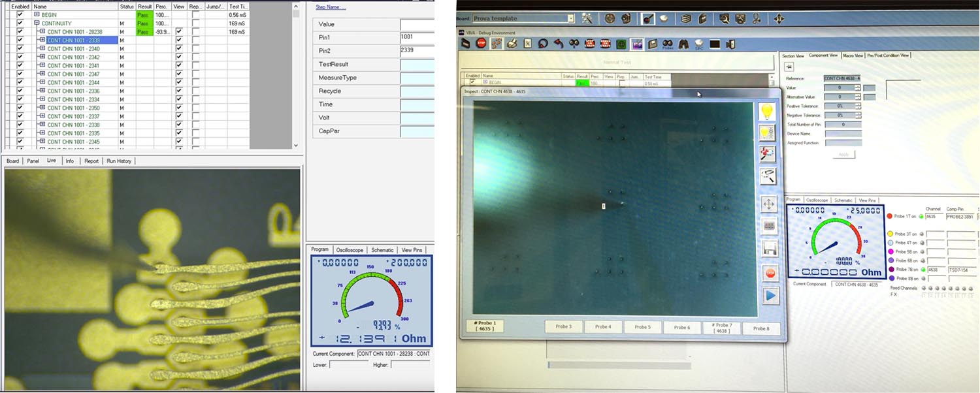Click the # Probe 1 [4635] button
The image size is (980, 393).
click(485, 326)
